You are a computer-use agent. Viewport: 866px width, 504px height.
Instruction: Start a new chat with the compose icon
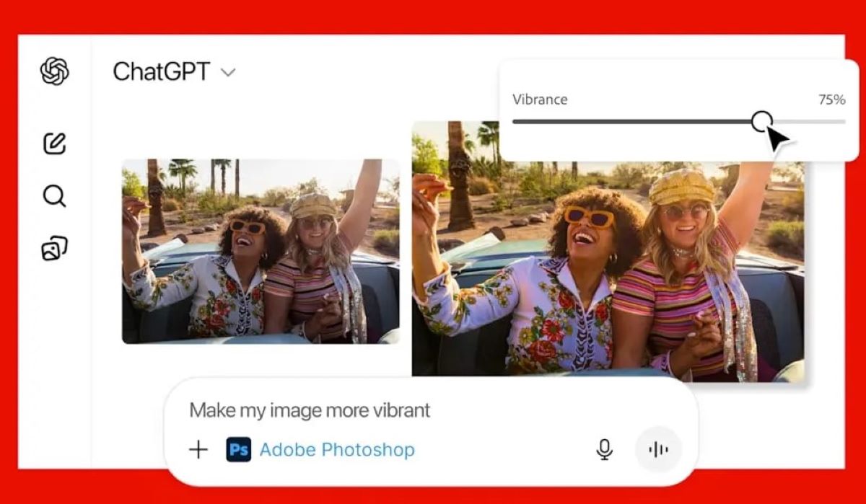55,143
